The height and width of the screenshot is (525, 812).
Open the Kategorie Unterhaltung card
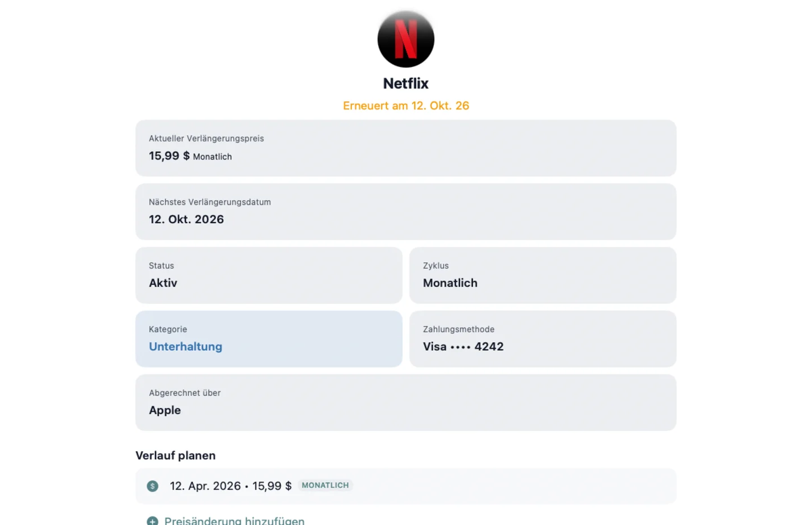pos(269,339)
